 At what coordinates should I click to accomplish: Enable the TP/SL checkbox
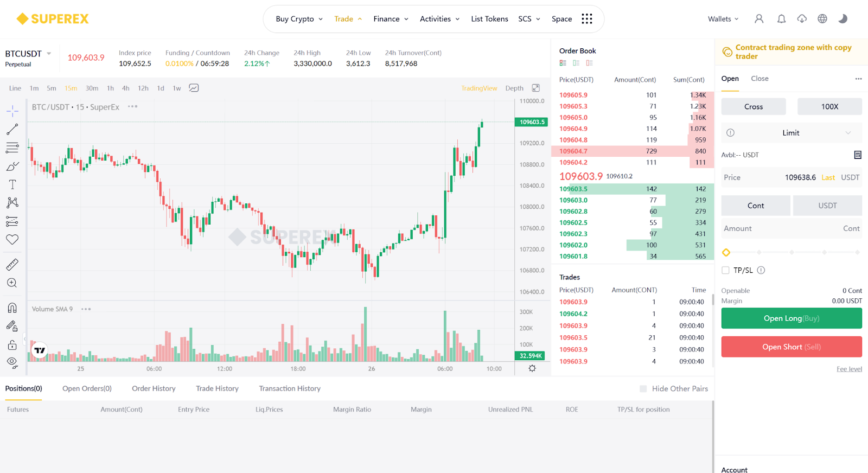pyautogui.click(x=725, y=270)
